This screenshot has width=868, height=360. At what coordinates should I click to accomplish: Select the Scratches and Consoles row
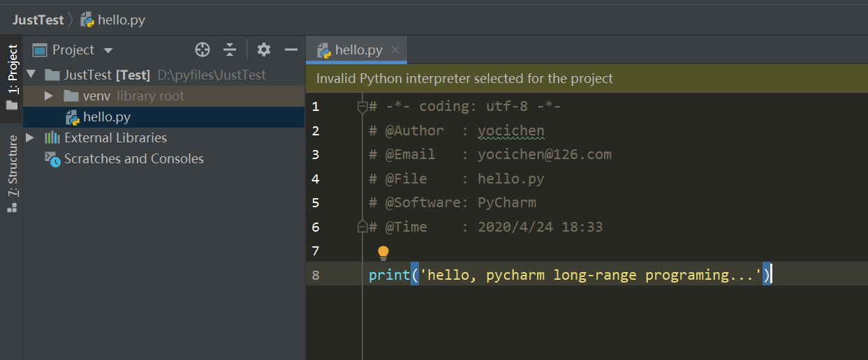[164, 158]
